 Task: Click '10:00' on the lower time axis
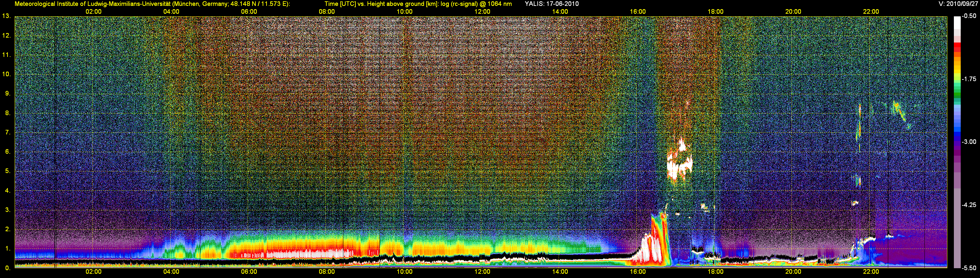click(404, 271)
